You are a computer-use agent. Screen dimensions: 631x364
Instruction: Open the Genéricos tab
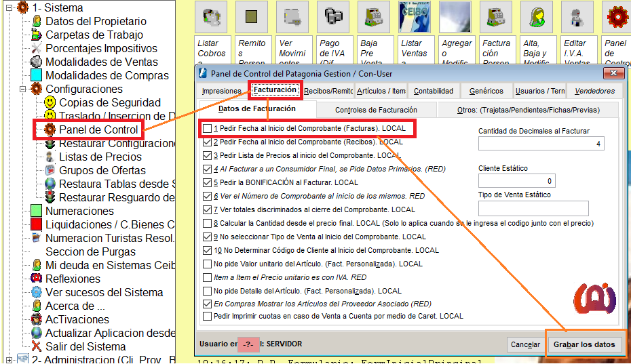tap(486, 92)
